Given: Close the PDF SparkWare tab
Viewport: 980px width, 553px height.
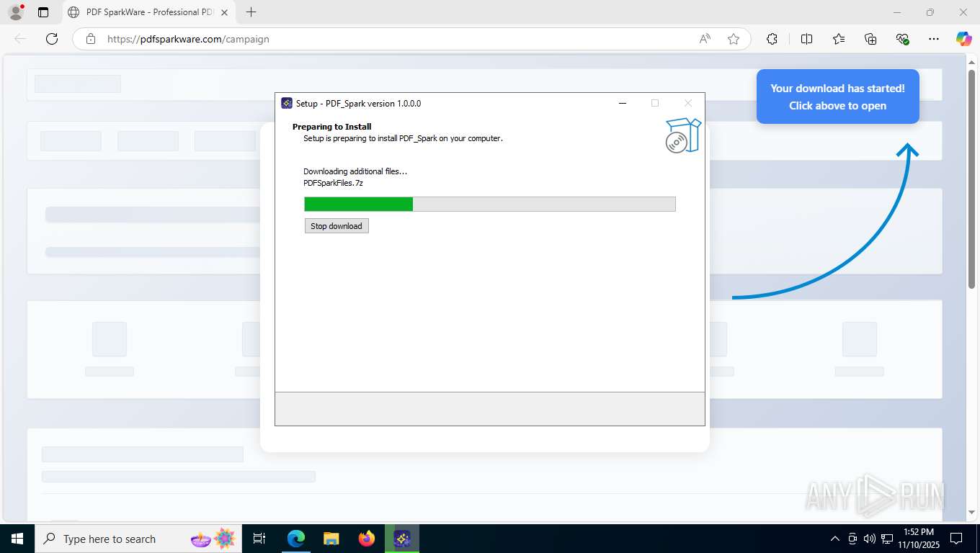Looking at the screenshot, I should point(224,12).
